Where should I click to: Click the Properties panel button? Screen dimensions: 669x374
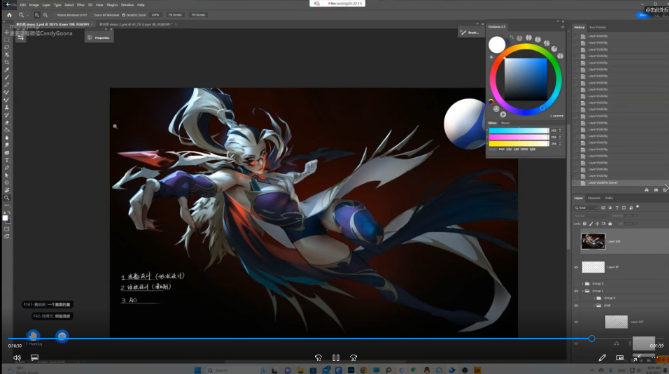tap(99, 38)
